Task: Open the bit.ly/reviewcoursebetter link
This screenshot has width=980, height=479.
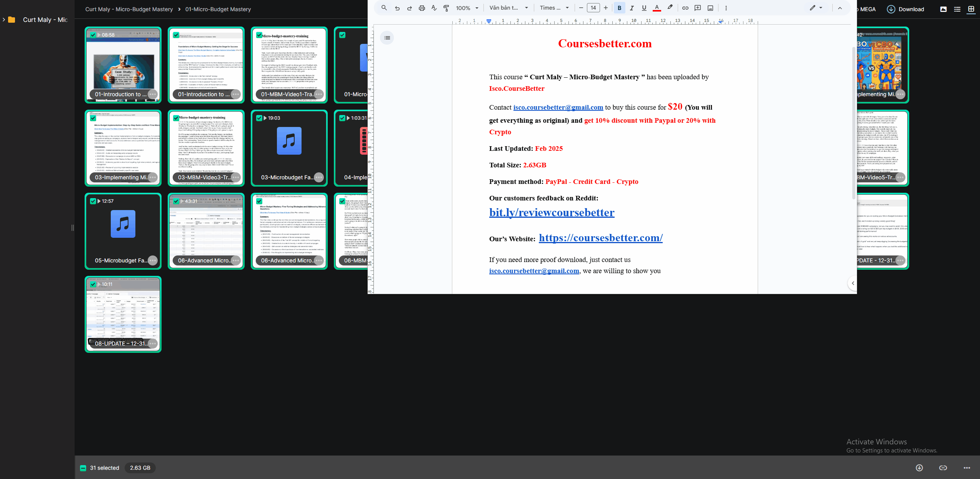Action: pos(552,212)
